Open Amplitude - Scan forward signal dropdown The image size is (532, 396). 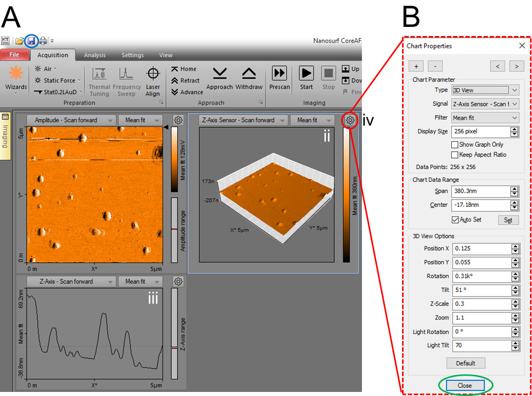(71, 120)
